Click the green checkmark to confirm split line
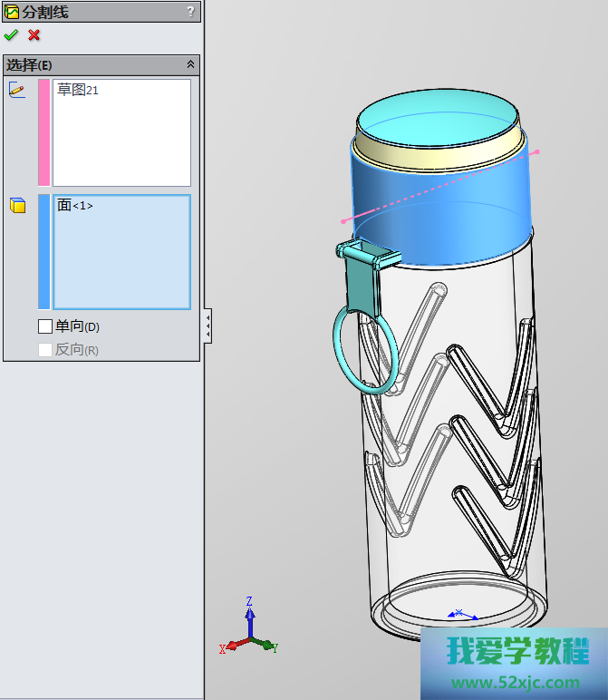This screenshot has height=700, width=608. [11, 35]
